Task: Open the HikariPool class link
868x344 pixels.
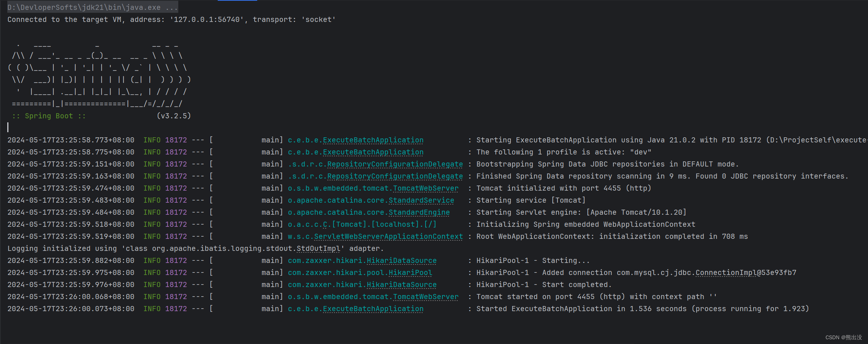Action: pyautogui.click(x=410, y=272)
